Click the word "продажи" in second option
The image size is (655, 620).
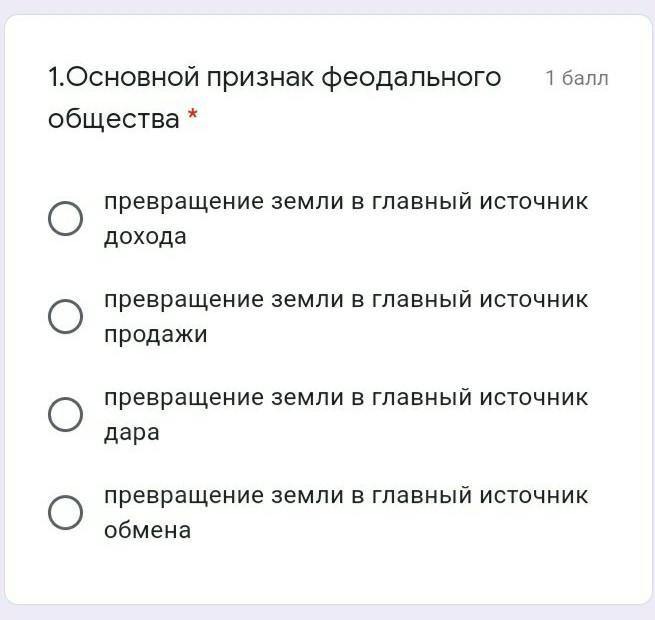(x=155, y=335)
